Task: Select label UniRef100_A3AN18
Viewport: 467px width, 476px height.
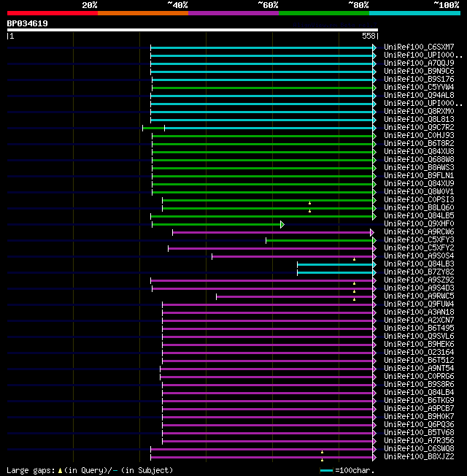Action: click(x=419, y=312)
